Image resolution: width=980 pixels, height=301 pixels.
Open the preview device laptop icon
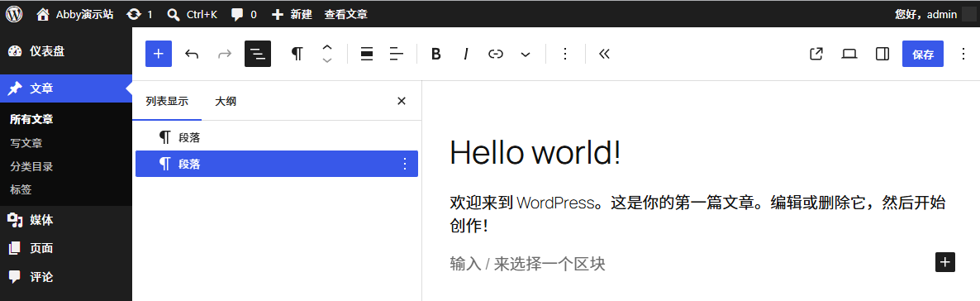click(849, 54)
